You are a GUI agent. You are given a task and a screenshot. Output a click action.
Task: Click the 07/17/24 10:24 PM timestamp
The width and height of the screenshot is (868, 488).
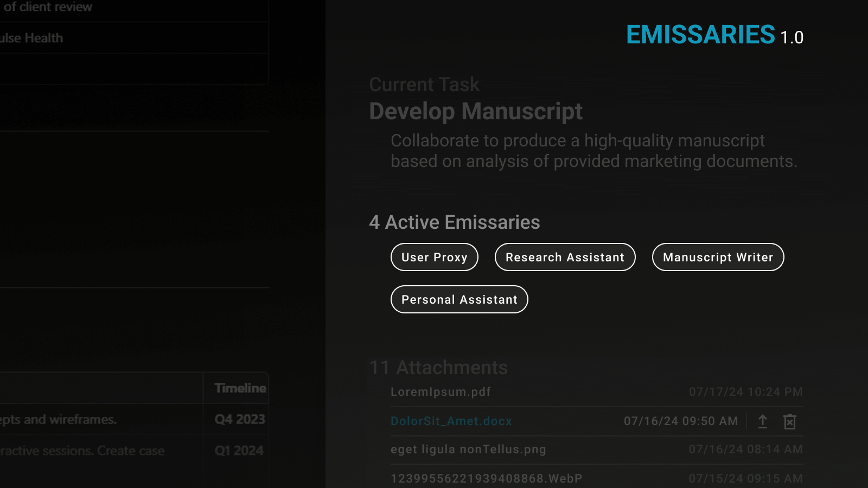pos(745,391)
